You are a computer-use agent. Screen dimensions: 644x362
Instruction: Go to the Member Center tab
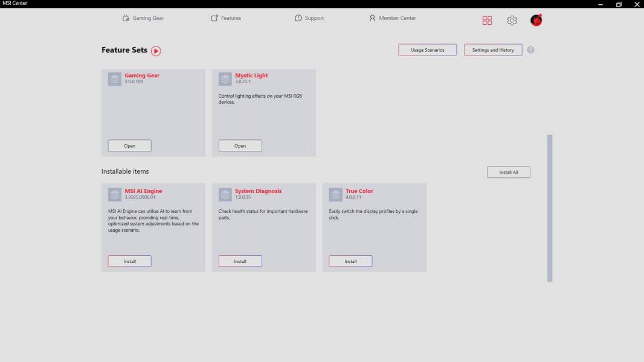(x=393, y=18)
